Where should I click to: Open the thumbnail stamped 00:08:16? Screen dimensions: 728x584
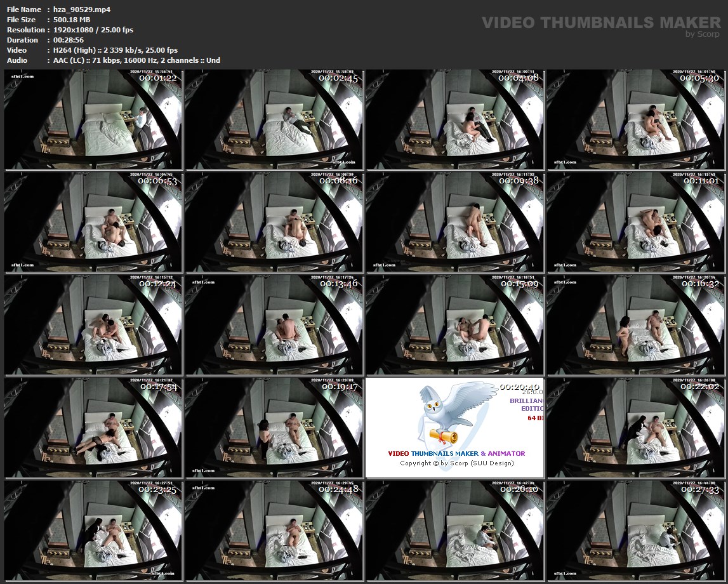click(274, 222)
